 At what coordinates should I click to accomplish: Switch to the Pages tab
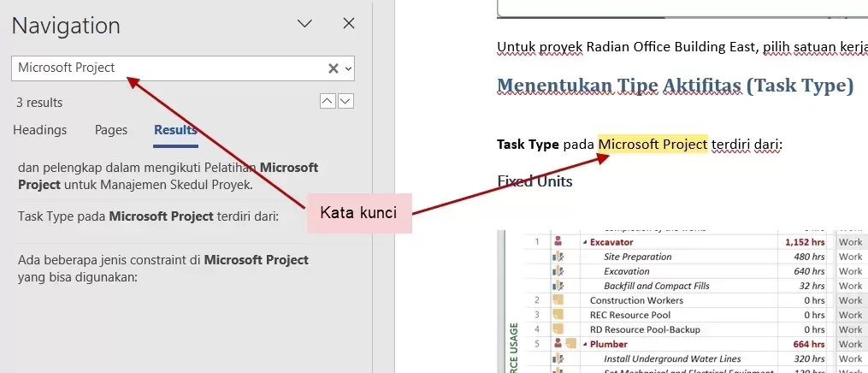point(111,130)
